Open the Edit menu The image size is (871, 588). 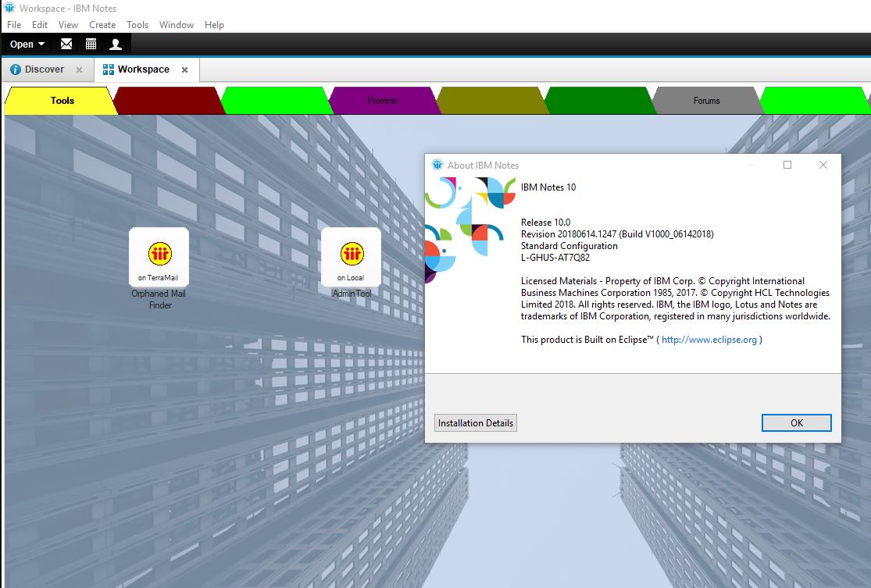(39, 25)
